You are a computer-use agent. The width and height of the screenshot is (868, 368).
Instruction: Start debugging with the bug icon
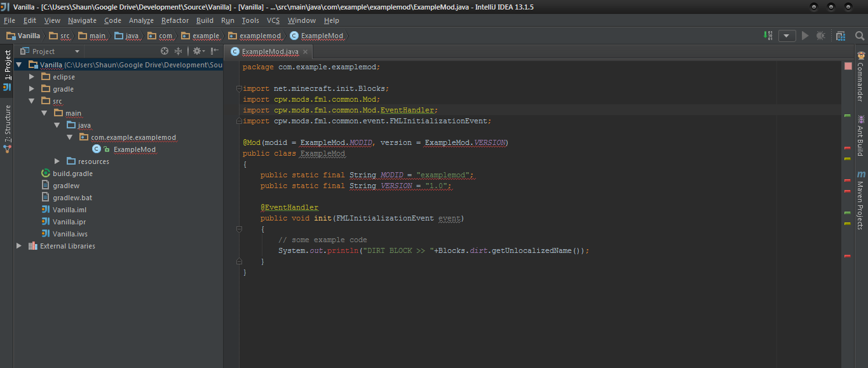pos(820,36)
